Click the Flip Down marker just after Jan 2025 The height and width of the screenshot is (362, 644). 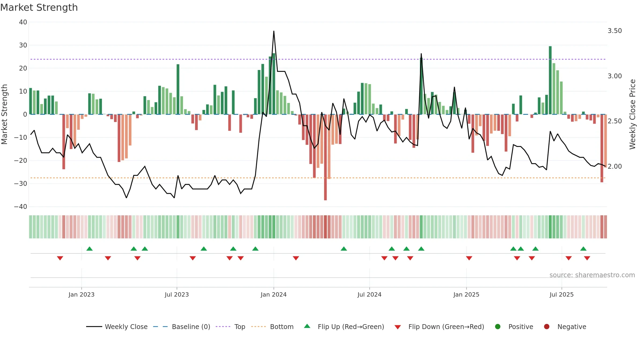point(469,258)
